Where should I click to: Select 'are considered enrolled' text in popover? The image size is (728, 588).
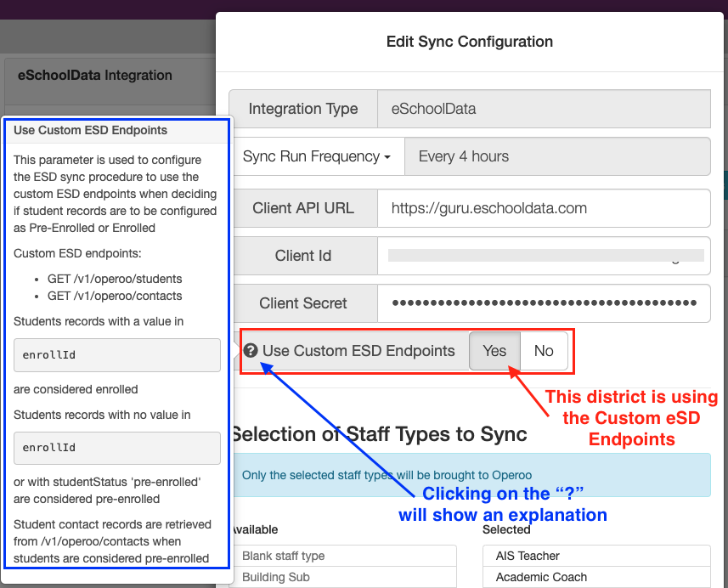coord(76,389)
